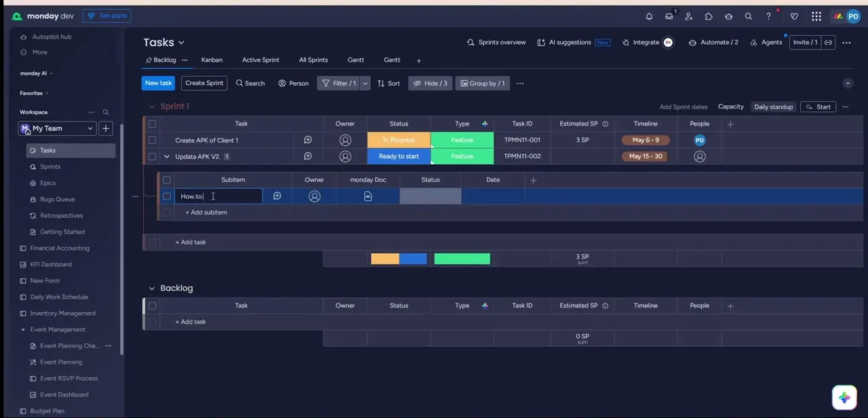Select all tasks in Backlog header checkbox

pyautogui.click(x=152, y=305)
